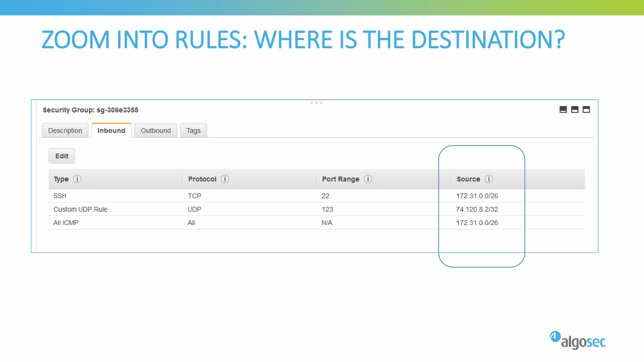The height and width of the screenshot is (362, 644).
Task: Click the TCP protocol cell
Action: click(x=194, y=196)
